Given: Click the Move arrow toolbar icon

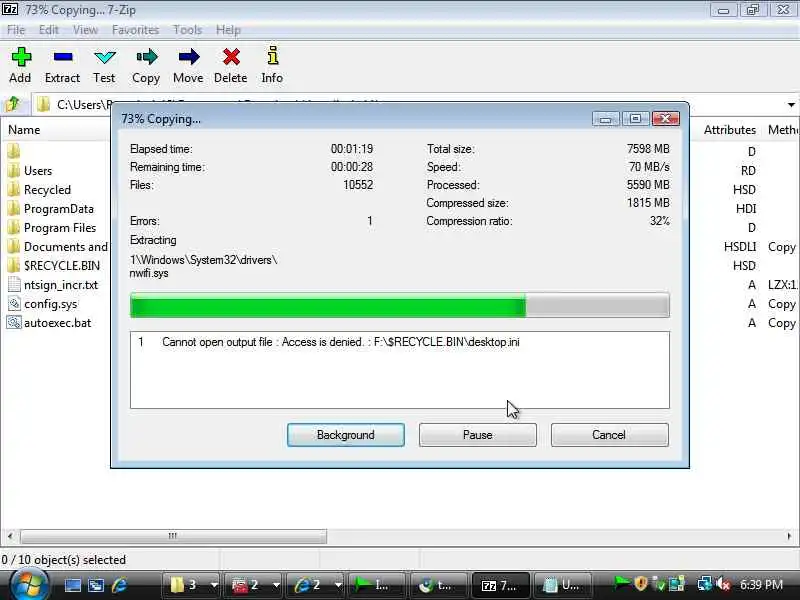Looking at the screenshot, I should (x=189, y=57).
